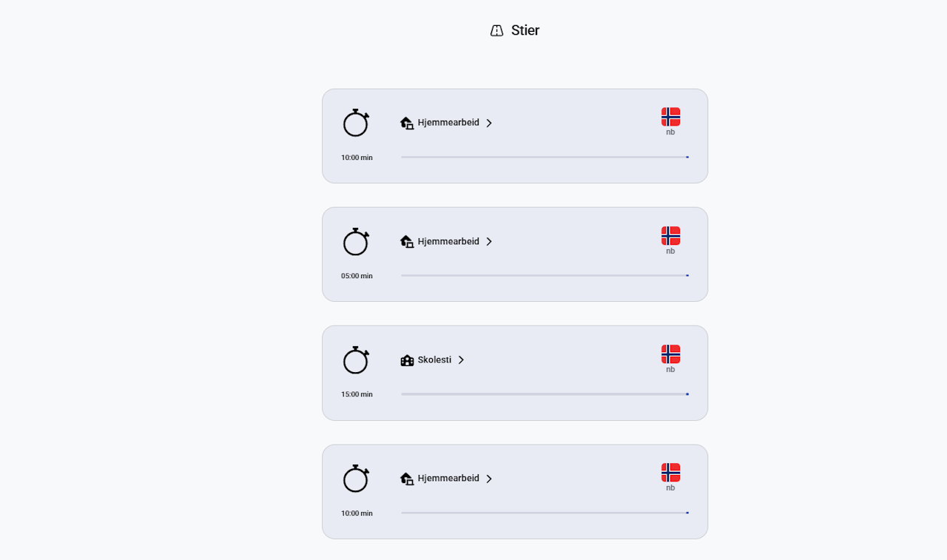Viewport: 947px width, 560px height.
Task: Click the progress bar in the 05:00 min card
Action: pos(545,276)
